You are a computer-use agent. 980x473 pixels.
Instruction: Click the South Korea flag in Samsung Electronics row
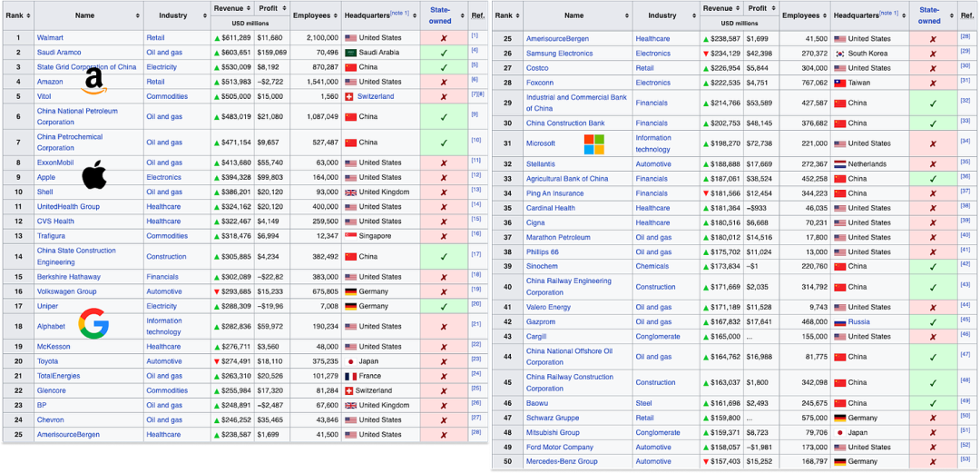840,54
